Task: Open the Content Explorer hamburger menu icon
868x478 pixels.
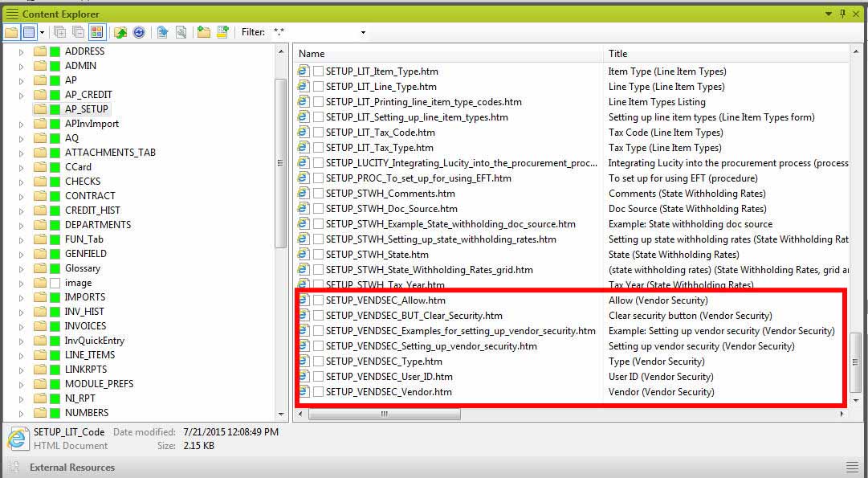Action: [x=11, y=14]
